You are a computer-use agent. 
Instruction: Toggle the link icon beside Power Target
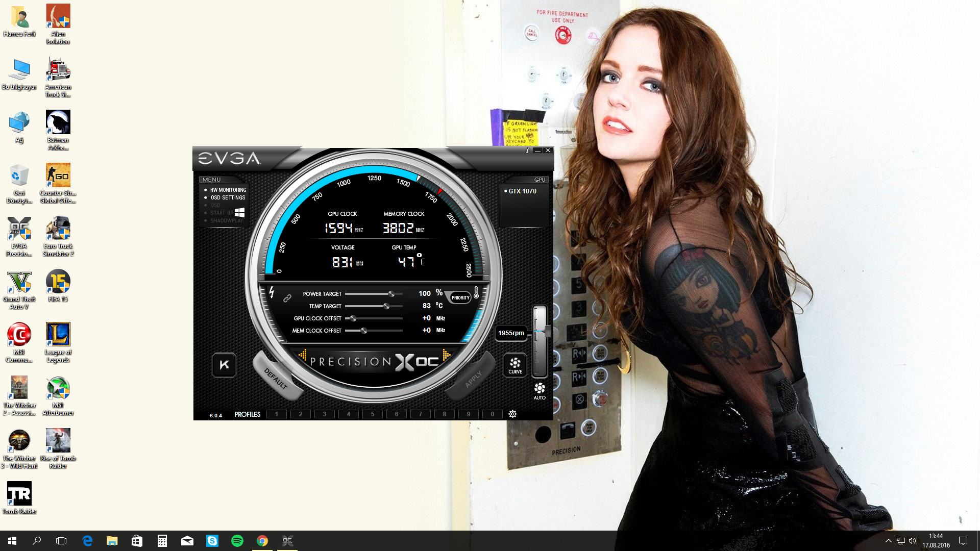[287, 298]
